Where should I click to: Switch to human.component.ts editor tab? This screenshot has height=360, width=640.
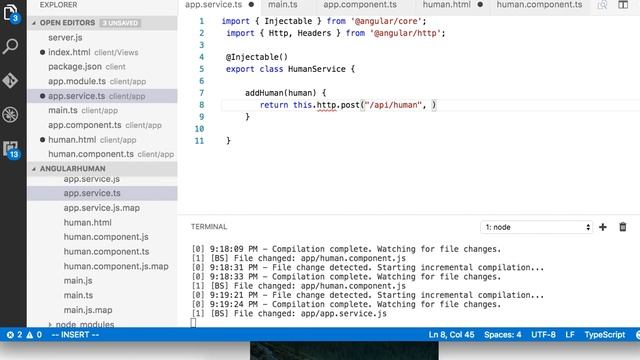click(539, 5)
